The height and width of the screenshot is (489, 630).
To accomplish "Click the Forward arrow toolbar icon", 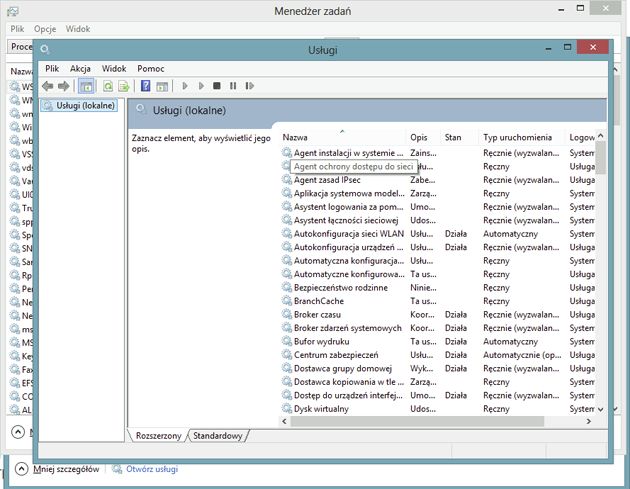I will point(63,86).
